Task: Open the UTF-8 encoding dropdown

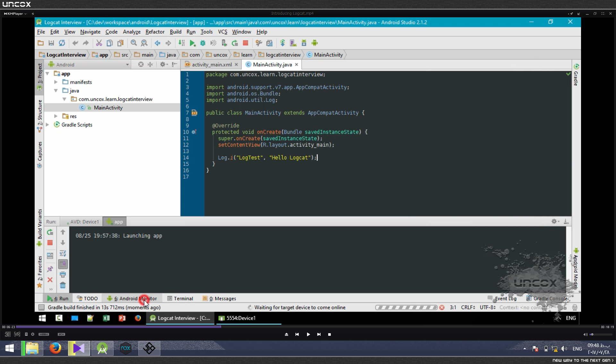Action: pos(488,307)
